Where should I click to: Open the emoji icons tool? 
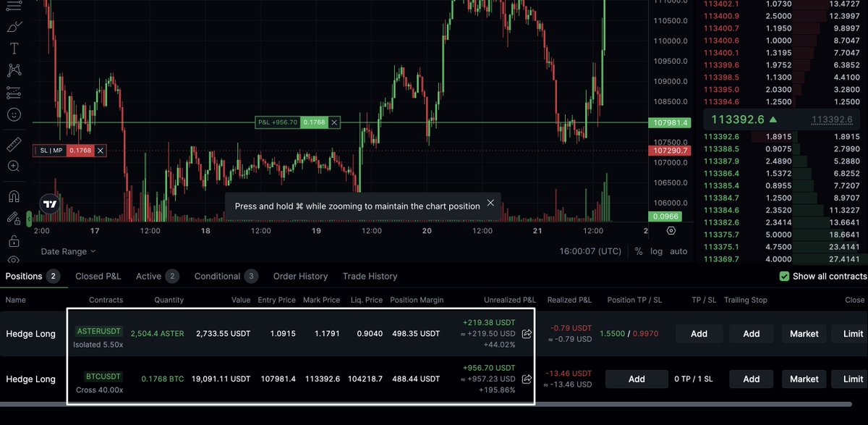(x=14, y=114)
